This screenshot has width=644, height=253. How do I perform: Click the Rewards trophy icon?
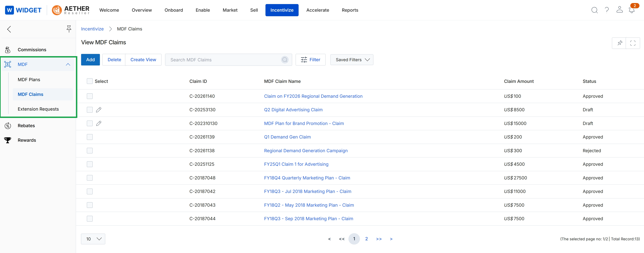(x=8, y=140)
